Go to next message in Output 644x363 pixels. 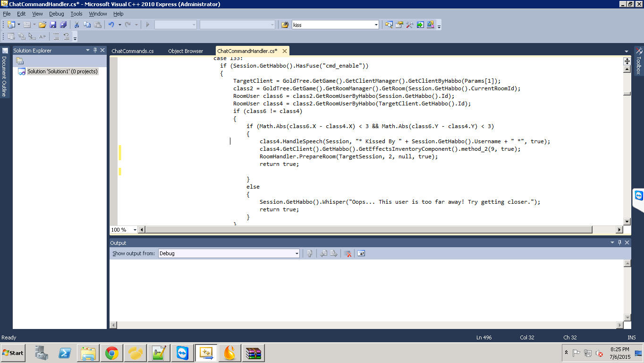click(x=334, y=253)
